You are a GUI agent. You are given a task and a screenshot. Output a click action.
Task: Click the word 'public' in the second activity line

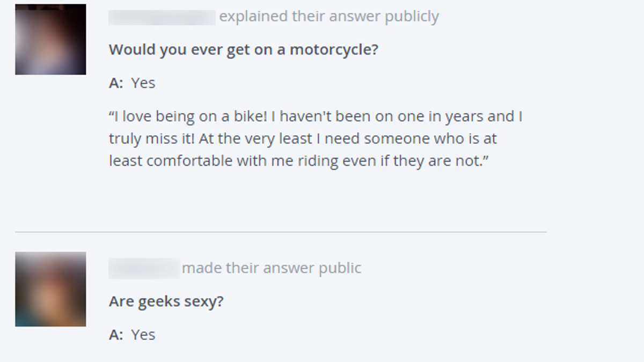click(x=340, y=268)
